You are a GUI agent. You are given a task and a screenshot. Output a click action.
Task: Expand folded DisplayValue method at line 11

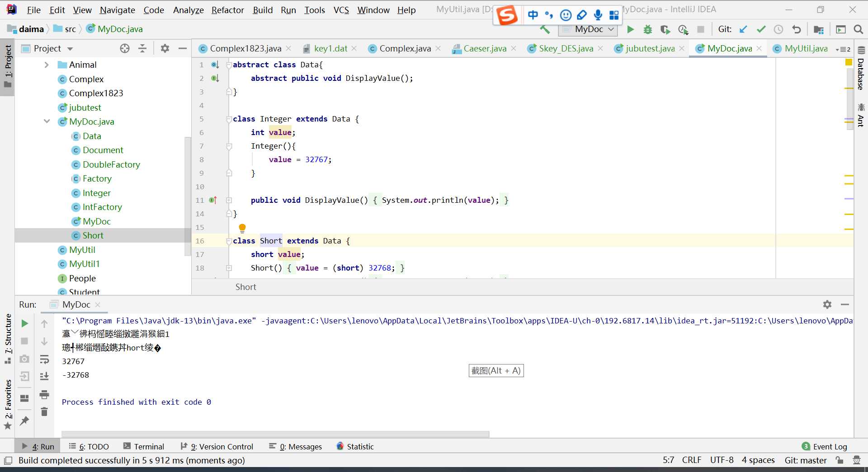(x=229, y=200)
